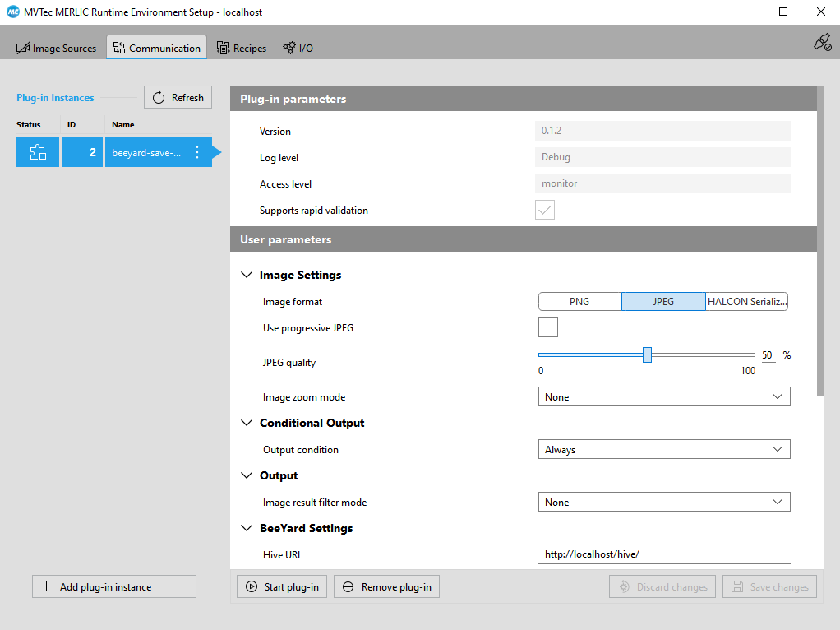
Task: Open the Image result filter mode dropdown
Action: coord(663,503)
